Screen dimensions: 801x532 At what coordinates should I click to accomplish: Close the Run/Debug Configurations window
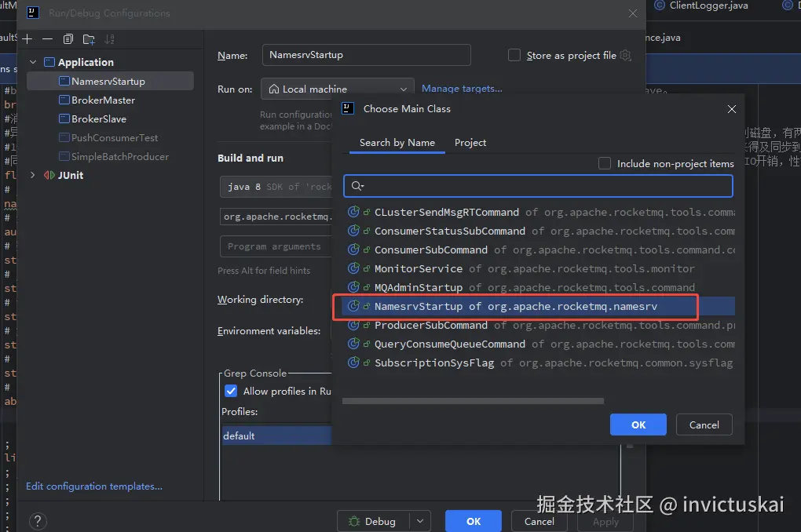point(632,13)
